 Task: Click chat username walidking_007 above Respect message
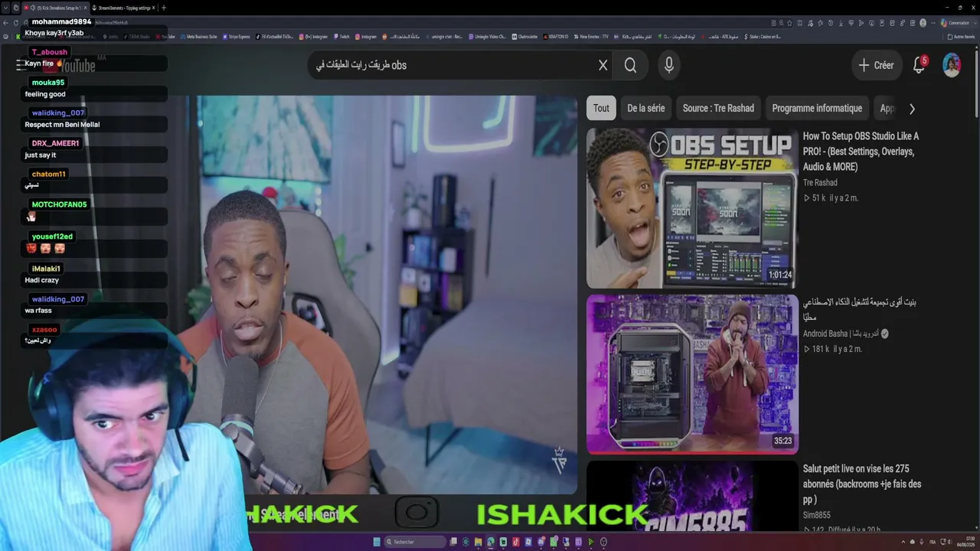pos(58,113)
